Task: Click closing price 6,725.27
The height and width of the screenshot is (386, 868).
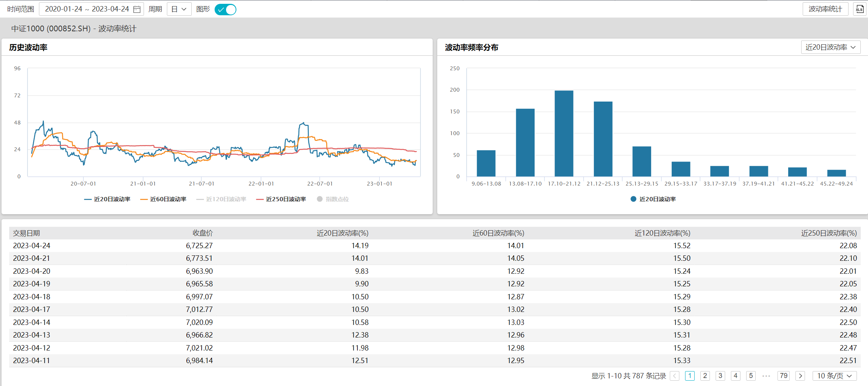Action: (199, 246)
